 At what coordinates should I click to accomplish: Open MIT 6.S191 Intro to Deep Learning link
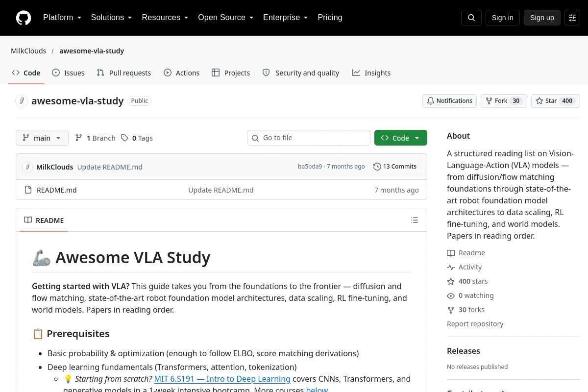coord(222,379)
